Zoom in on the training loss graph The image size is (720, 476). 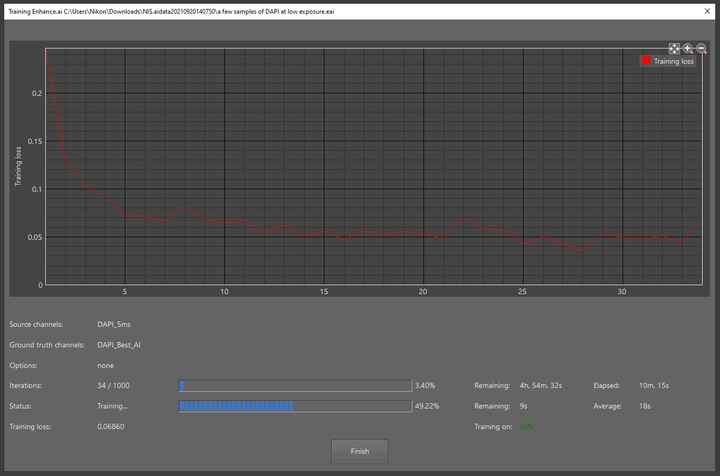pos(688,48)
